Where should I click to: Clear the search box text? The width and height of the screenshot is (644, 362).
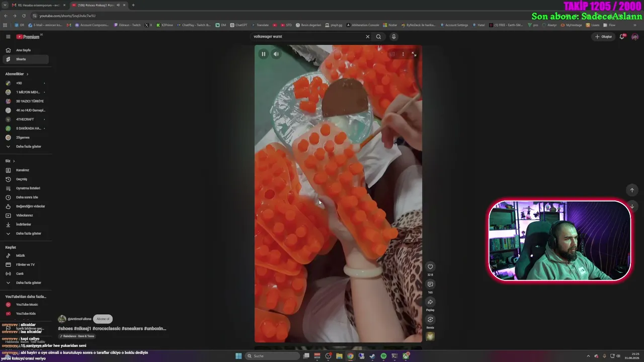pyautogui.click(x=367, y=36)
